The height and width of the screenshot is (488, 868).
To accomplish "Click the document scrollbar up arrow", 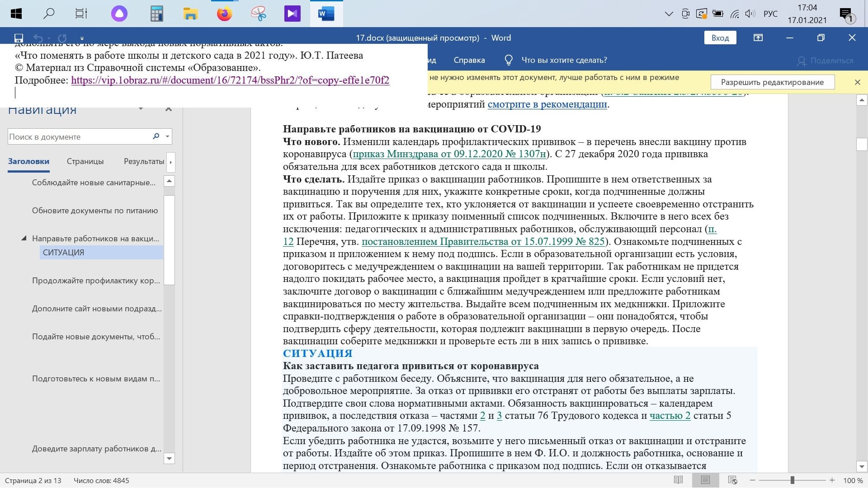I will (x=862, y=100).
